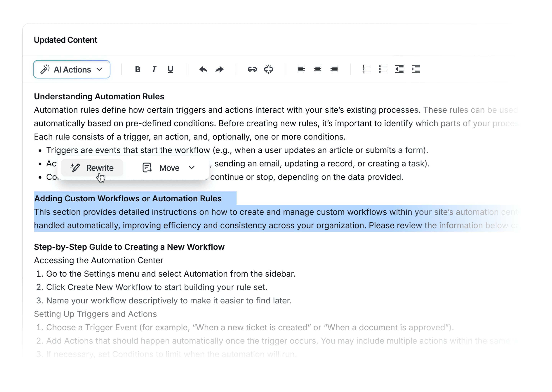The height and width of the screenshot is (392, 552).
Task: Toggle bold formatting
Action: (138, 69)
